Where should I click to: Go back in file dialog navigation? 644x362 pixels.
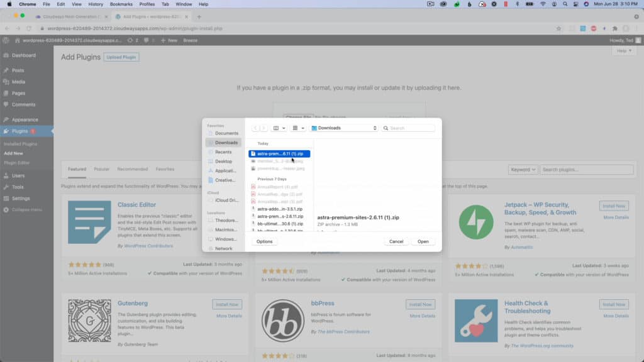pos(255,128)
